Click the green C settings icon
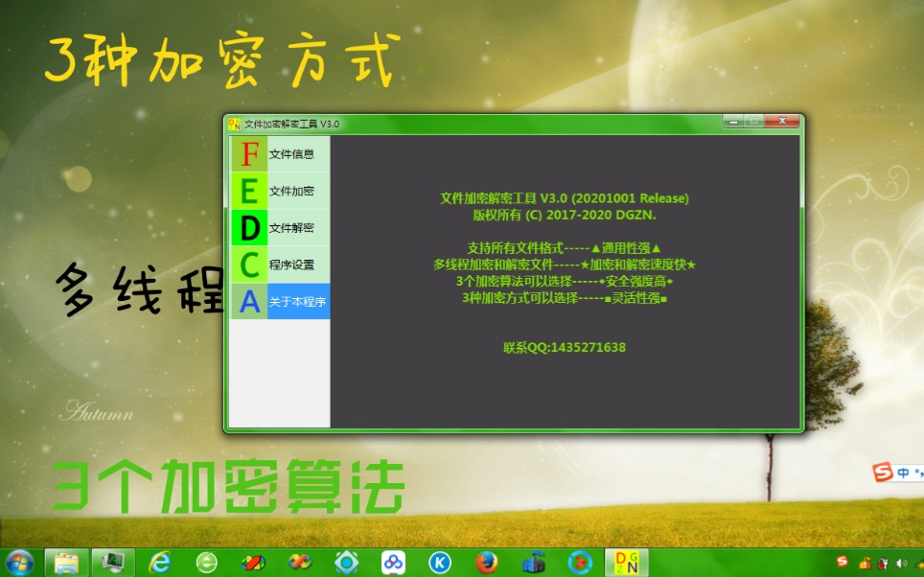Image resolution: width=924 pixels, height=577 pixels. pos(249,265)
